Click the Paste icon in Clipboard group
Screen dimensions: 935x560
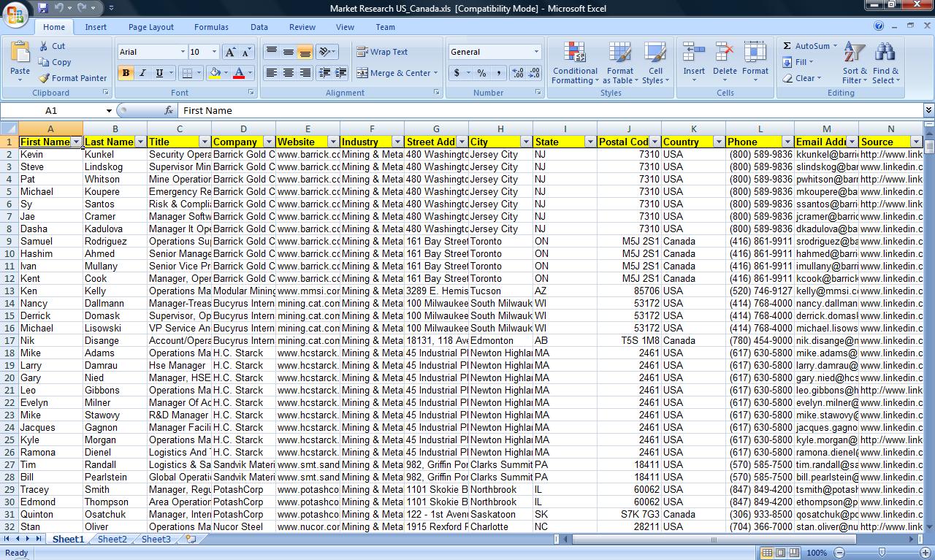20,53
